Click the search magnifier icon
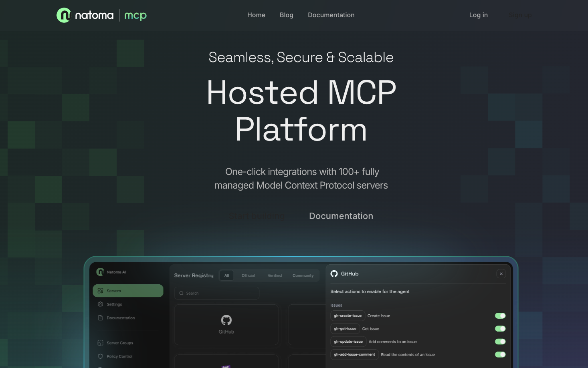The height and width of the screenshot is (368, 588). (181, 293)
